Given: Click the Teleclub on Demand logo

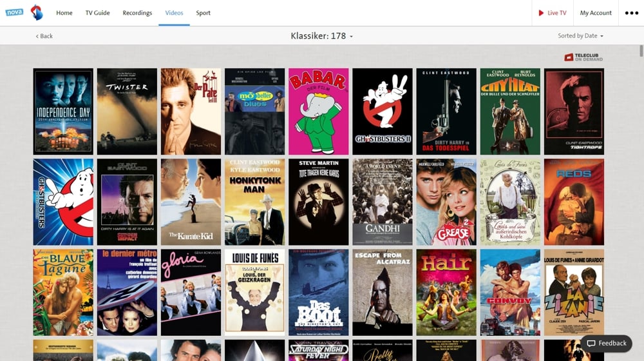Looking at the screenshot, I should [x=583, y=57].
